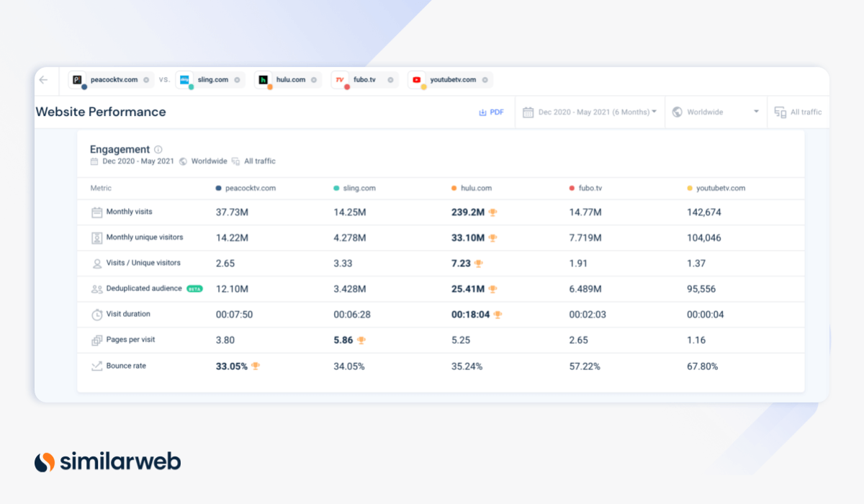The image size is (864, 504).
Task: Click the hulu.com site logo icon
Action: 263,80
